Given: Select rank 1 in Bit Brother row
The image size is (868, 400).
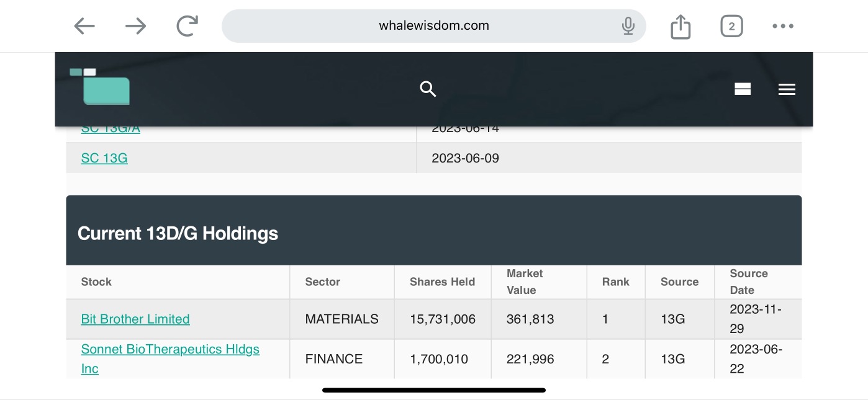Looking at the screenshot, I should [605, 319].
